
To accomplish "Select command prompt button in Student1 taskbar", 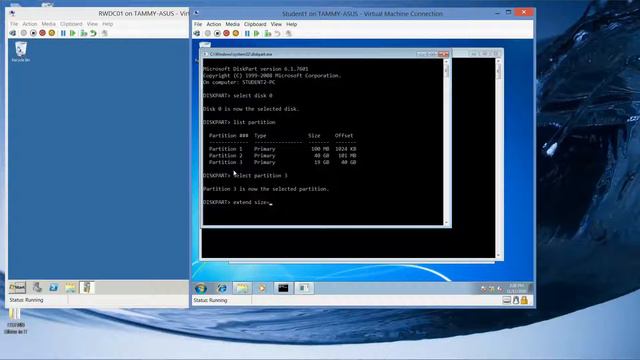I will tap(283, 288).
